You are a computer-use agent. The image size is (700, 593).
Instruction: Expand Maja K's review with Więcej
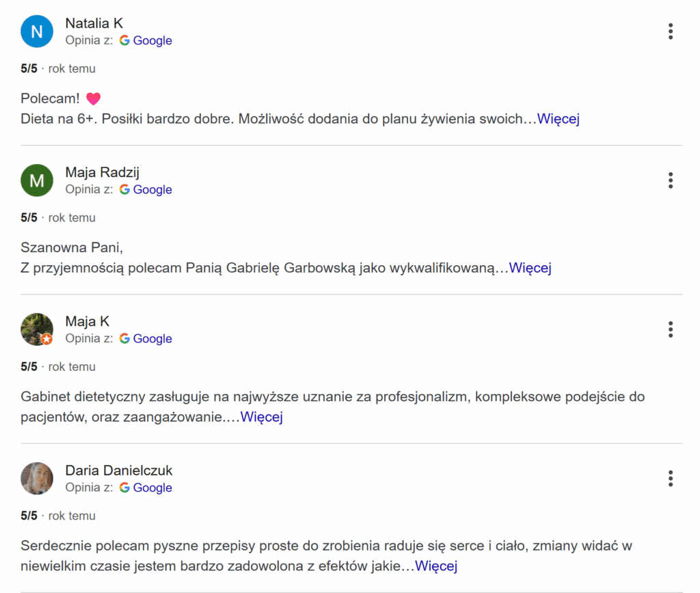coord(261,417)
